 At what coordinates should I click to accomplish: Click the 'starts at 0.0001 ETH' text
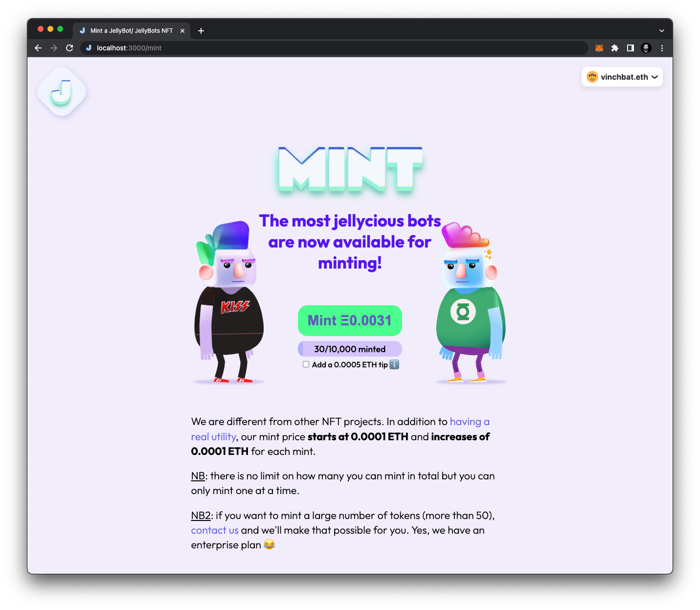(x=358, y=437)
